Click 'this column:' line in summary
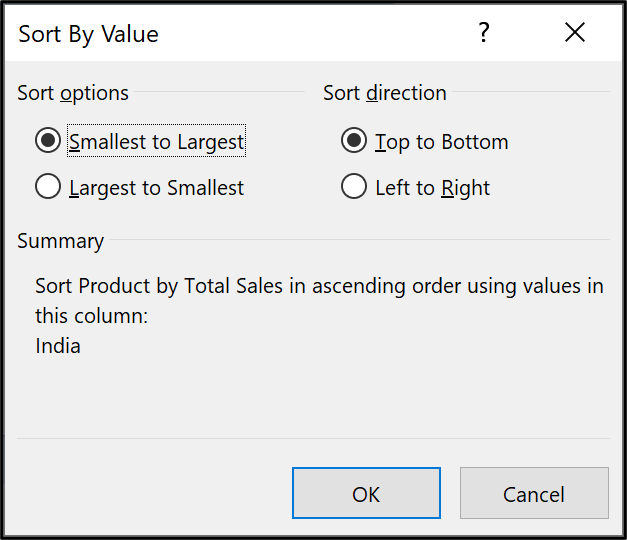The height and width of the screenshot is (540, 627). (91, 316)
